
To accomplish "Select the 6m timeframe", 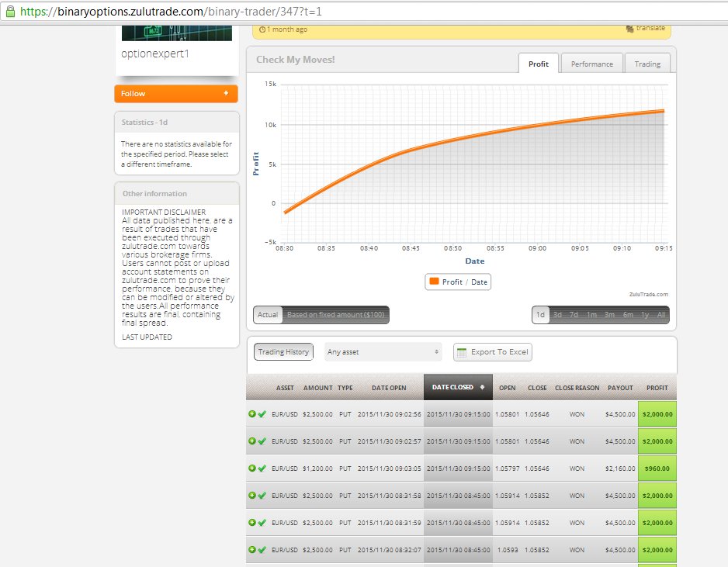I will (x=628, y=315).
